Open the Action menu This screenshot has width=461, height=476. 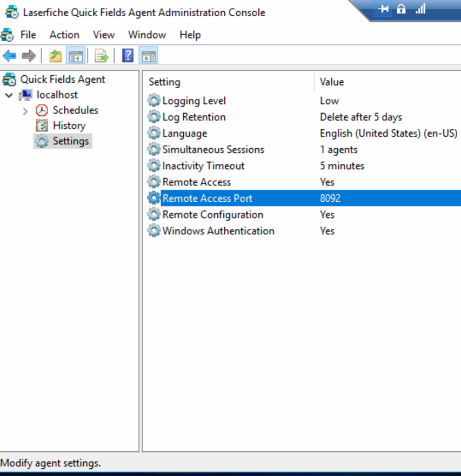[x=65, y=35]
